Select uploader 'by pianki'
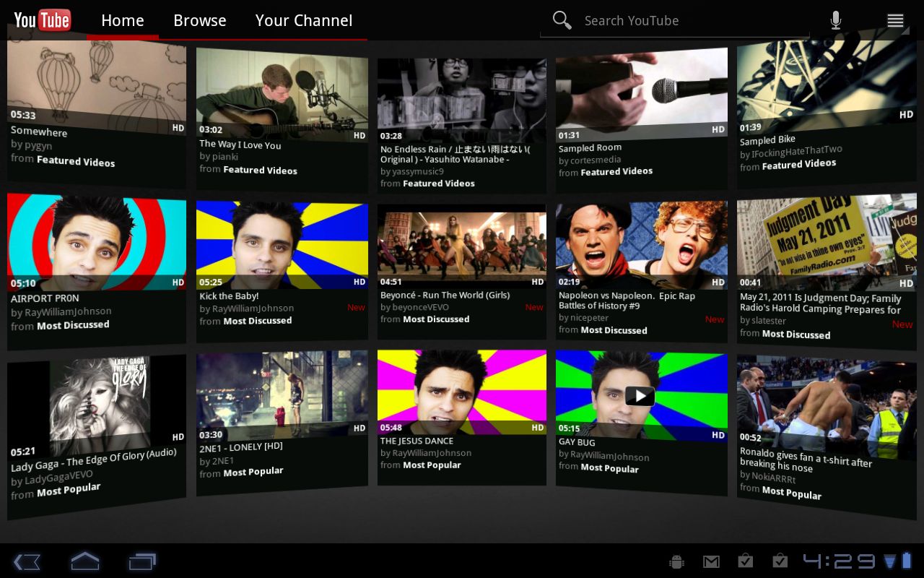Screen dimensions: 924x578 tap(219, 156)
